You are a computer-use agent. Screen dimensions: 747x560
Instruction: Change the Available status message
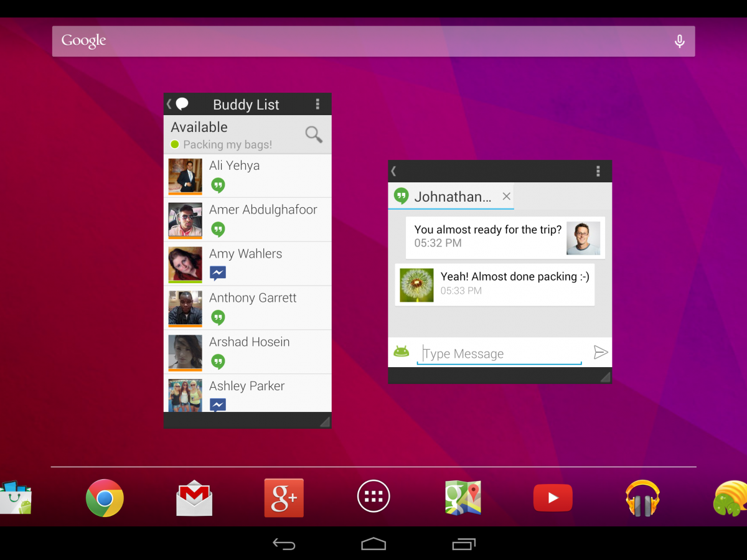pos(227,144)
